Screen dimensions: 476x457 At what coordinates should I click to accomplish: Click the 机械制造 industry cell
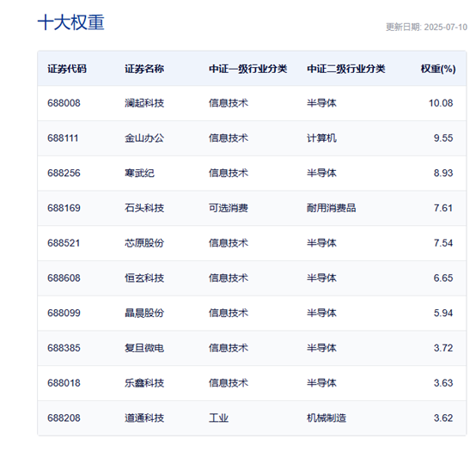[x=326, y=417]
